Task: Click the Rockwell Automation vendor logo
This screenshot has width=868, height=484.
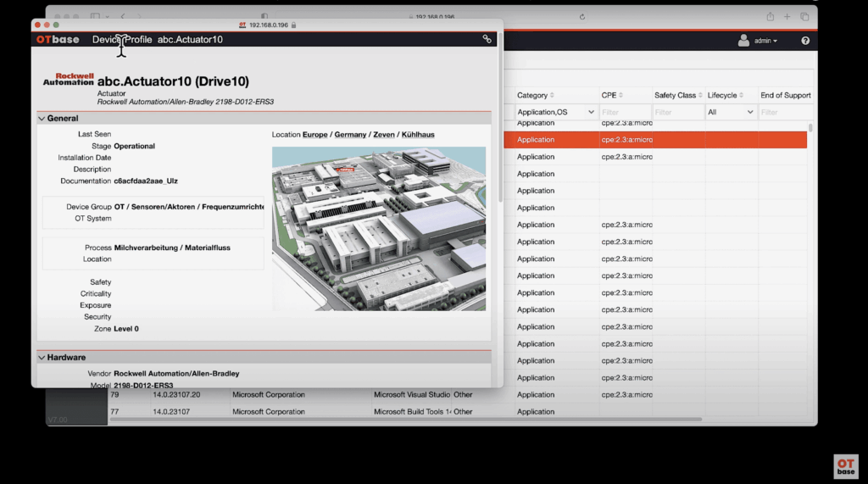Action: pyautogui.click(x=68, y=80)
